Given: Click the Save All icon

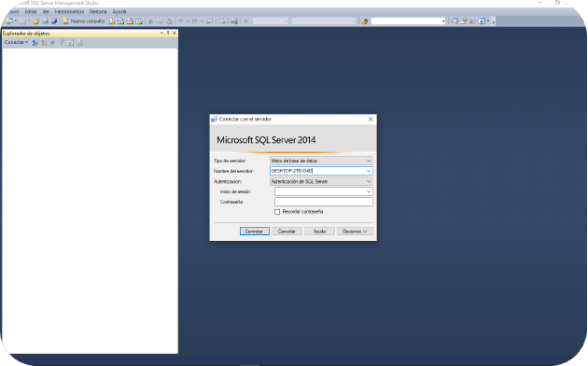Looking at the screenshot, I should pos(54,21).
